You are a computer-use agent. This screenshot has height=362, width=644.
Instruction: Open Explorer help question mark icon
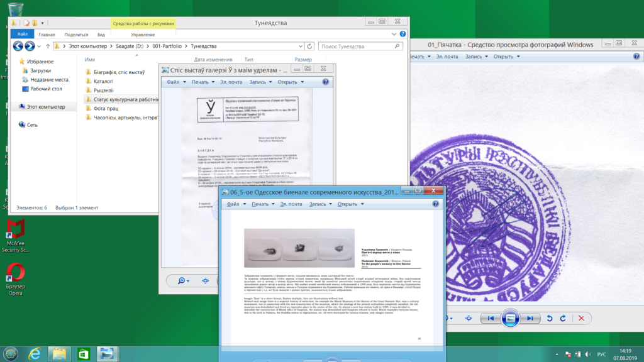coord(402,34)
